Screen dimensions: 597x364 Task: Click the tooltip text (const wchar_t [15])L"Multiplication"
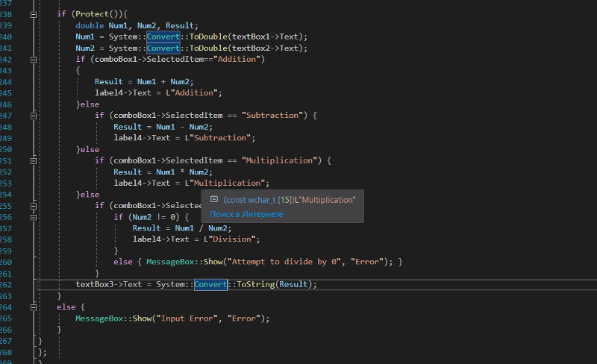pos(290,200)
